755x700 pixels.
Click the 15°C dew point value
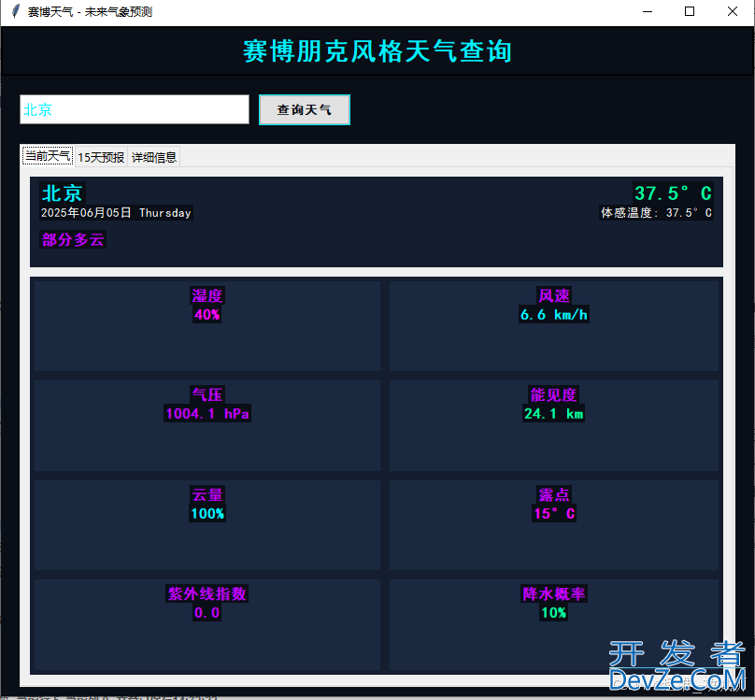coord(554,513)
